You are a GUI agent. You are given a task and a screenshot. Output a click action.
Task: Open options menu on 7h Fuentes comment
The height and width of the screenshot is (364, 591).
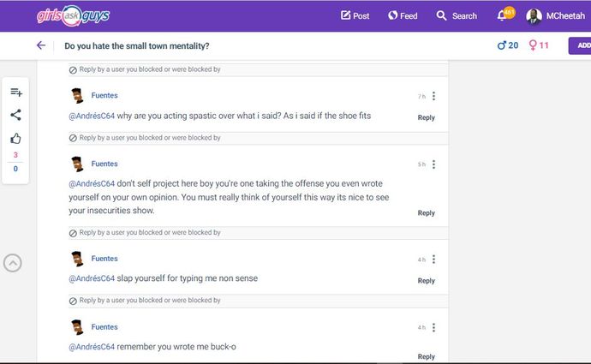tap(433, 96)
